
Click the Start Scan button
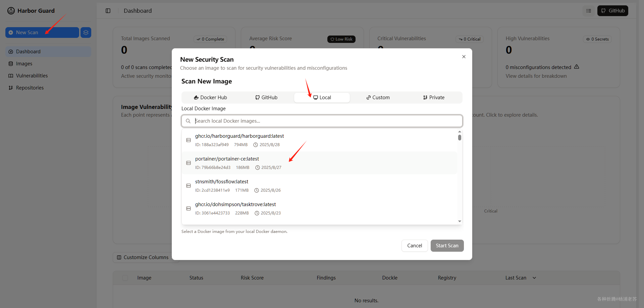[x=447, y=246]
